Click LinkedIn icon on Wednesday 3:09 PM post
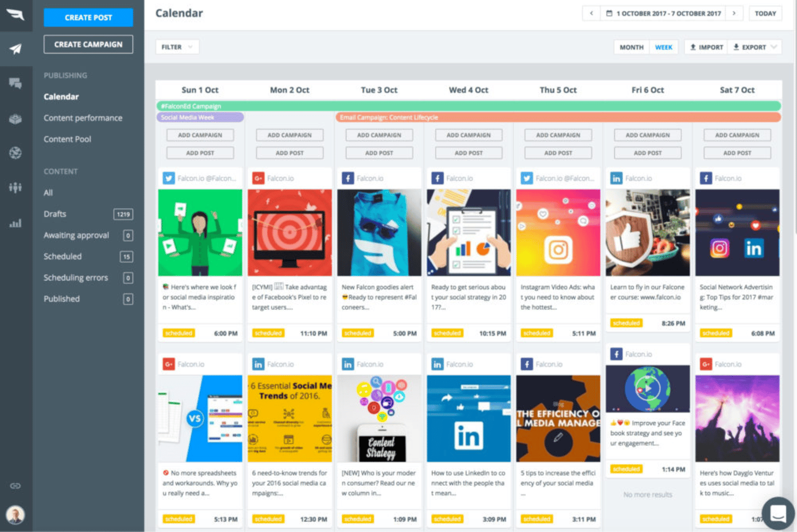 [437, 364]
